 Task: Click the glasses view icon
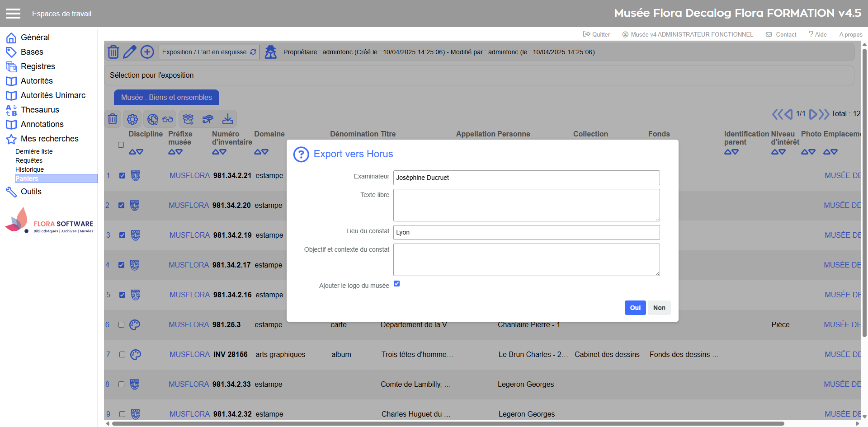(x=168, y=119)
